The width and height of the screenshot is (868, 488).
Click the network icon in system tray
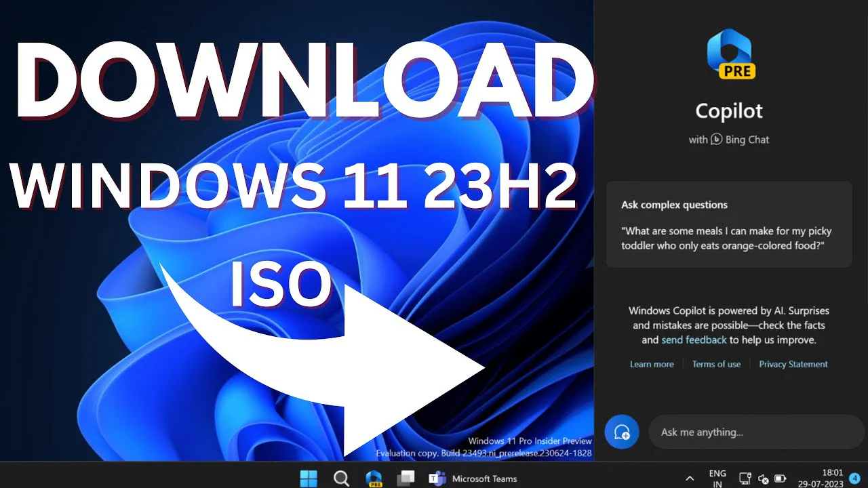coord(745,478)
